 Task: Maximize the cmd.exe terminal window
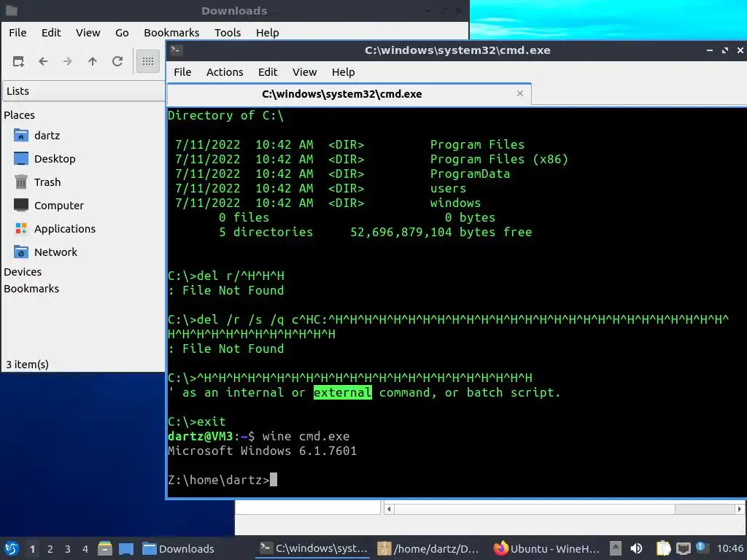pos(724,50)
